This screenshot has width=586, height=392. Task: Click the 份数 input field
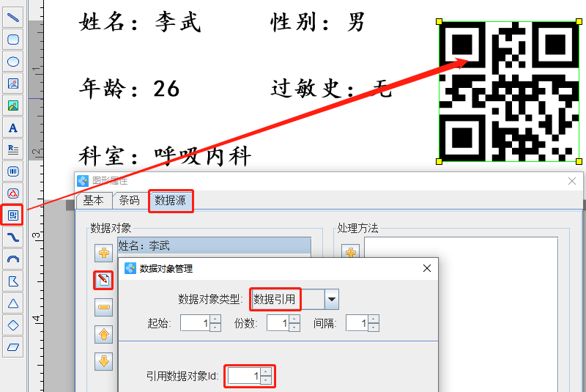pyautogui.click(x=278, y=323)
